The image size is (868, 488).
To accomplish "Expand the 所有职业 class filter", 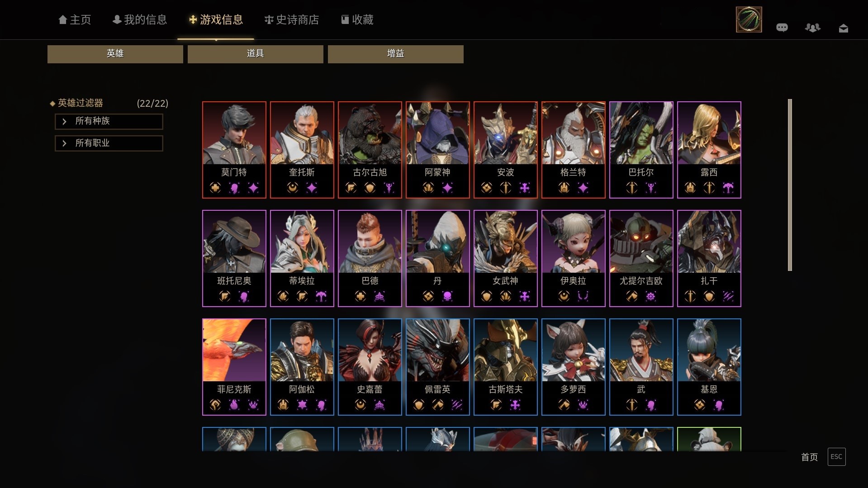I will 109,143.
